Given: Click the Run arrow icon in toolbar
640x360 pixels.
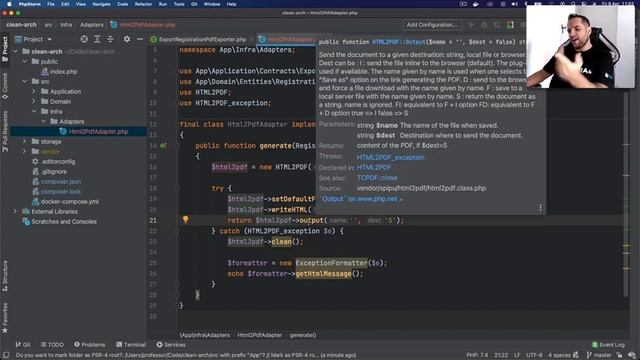Looking at the screenshot, I should coord(471,25).
